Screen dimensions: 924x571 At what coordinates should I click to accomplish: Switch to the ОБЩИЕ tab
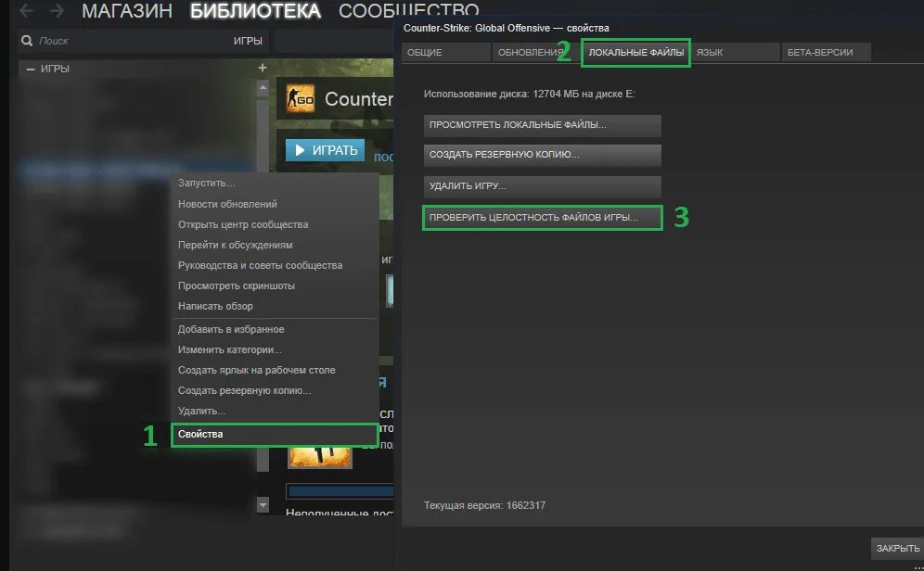(446, 53)
